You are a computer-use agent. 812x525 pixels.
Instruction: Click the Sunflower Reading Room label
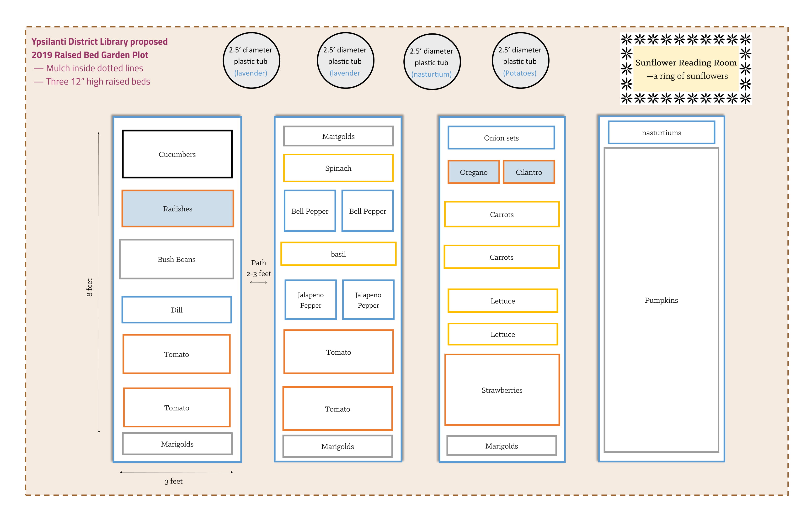point(686,63)
